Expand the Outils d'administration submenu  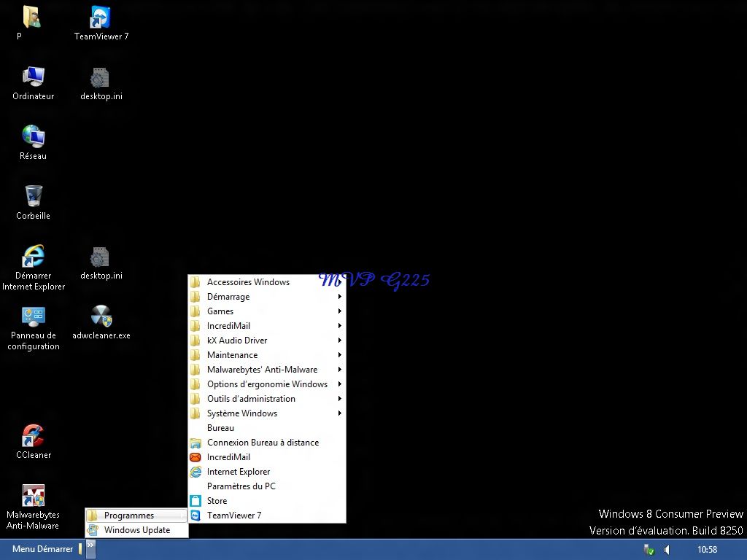point(251,399)
